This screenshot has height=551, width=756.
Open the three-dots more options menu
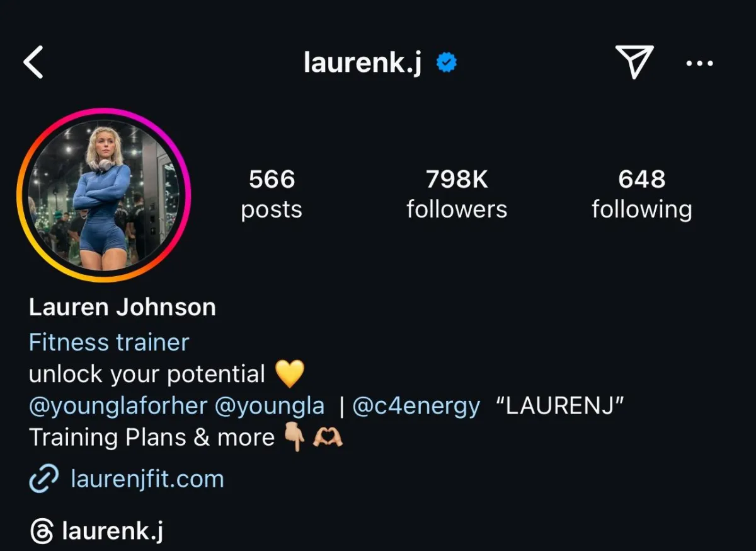coord(699,63)
